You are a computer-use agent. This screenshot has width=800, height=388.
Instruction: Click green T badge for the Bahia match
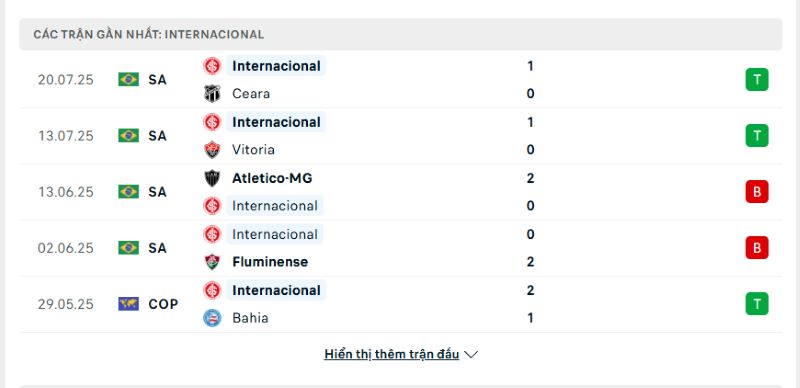757,304
